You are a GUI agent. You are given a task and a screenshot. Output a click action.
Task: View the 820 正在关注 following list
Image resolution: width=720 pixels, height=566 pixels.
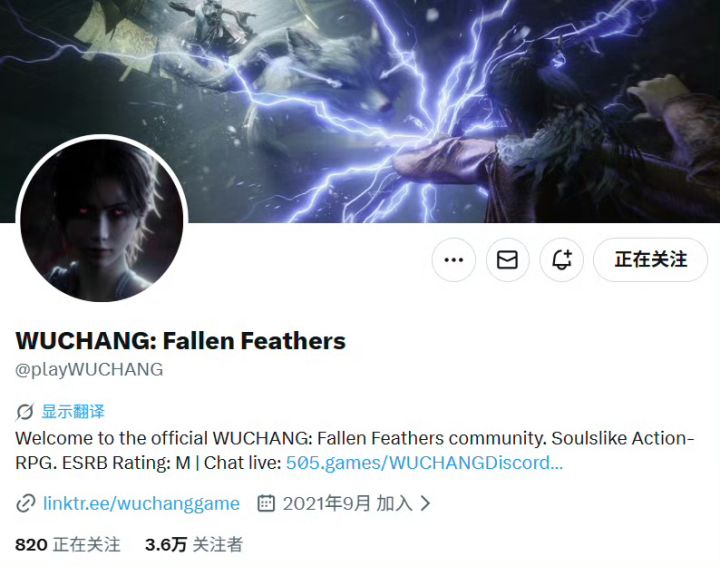click(x=68, y=545)
